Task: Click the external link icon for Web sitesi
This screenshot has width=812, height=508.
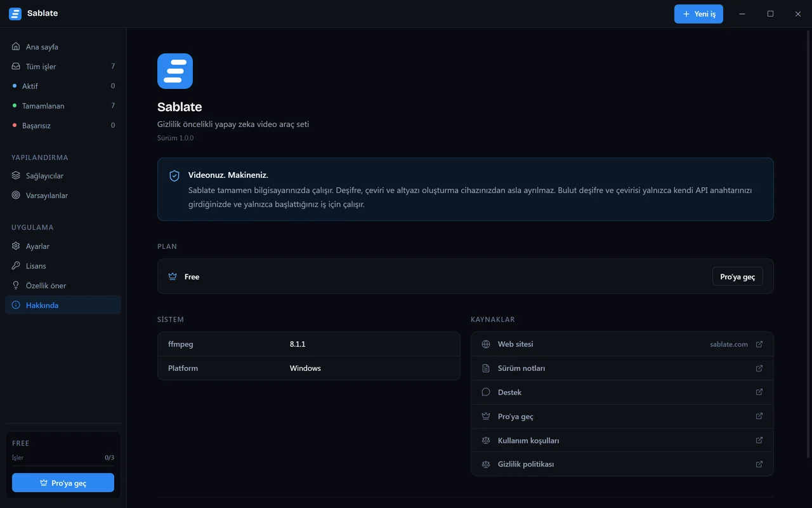Action: click(x=759, y=344)
